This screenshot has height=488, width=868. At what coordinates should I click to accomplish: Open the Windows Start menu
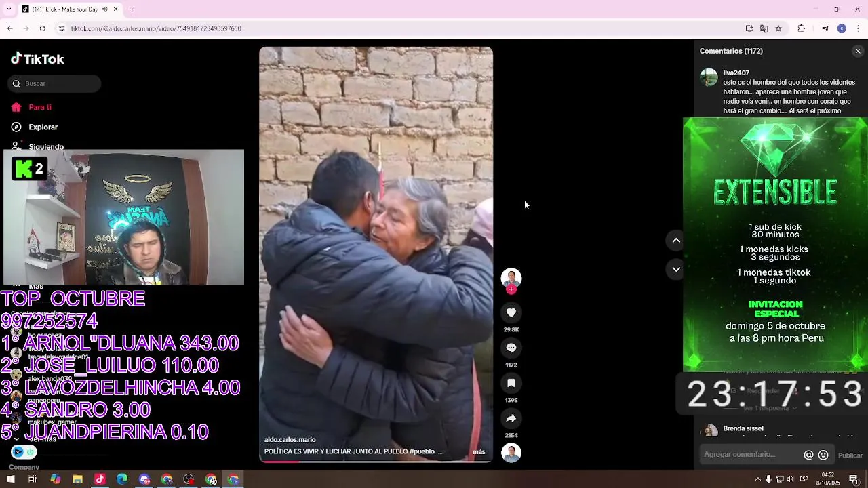coord(10,479)
